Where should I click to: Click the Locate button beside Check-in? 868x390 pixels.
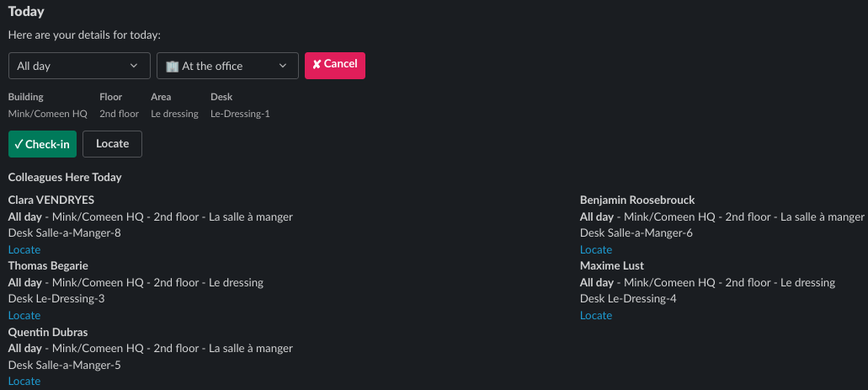click(112, 144)
